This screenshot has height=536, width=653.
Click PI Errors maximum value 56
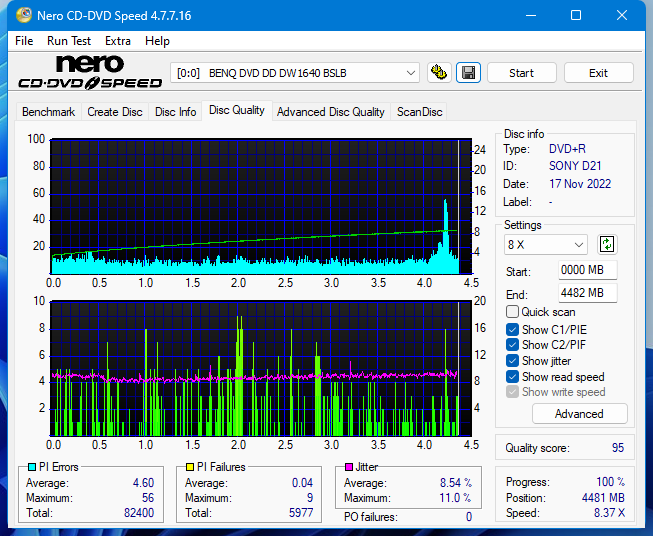click(148, 498)
